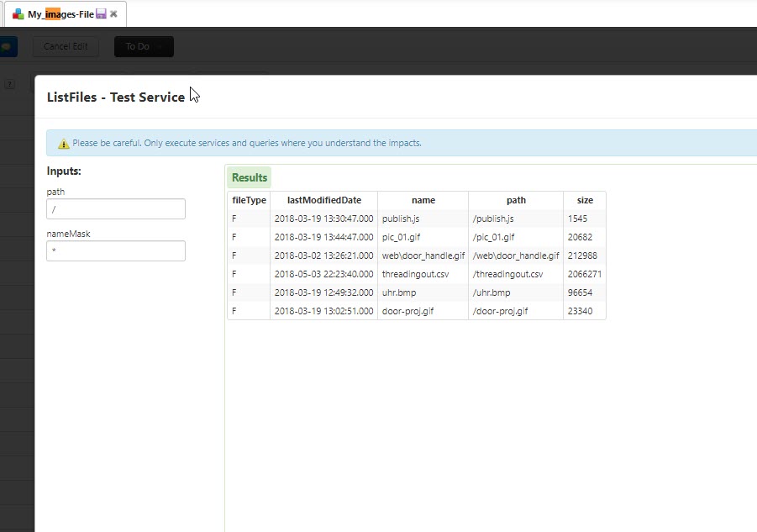Click the name column header

(x=423, y=200)
